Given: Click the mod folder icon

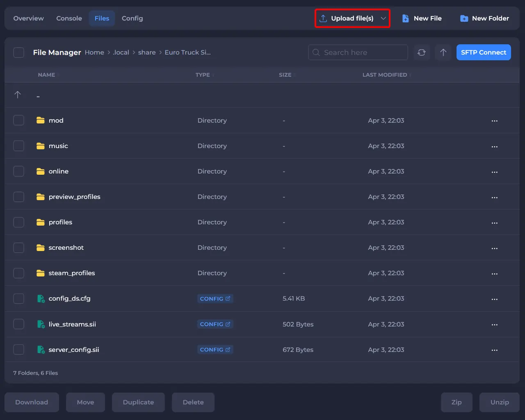Looking at the screenshot, I should click(x=40, y=121).
